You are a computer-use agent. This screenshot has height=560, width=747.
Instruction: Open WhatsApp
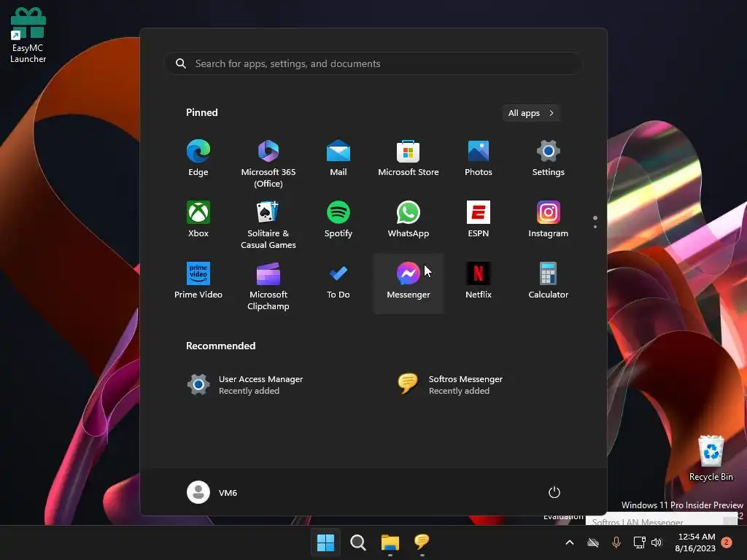[409, 219]
